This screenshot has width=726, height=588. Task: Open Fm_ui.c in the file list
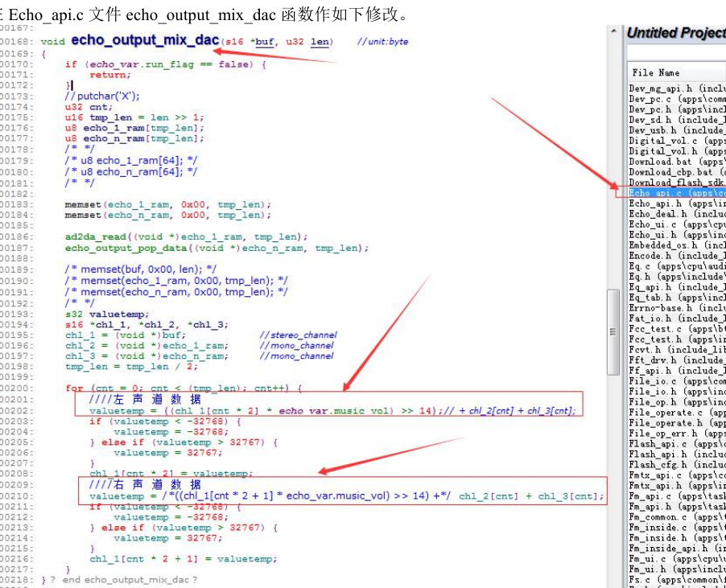pyautogui.click(x=677, y=559)
